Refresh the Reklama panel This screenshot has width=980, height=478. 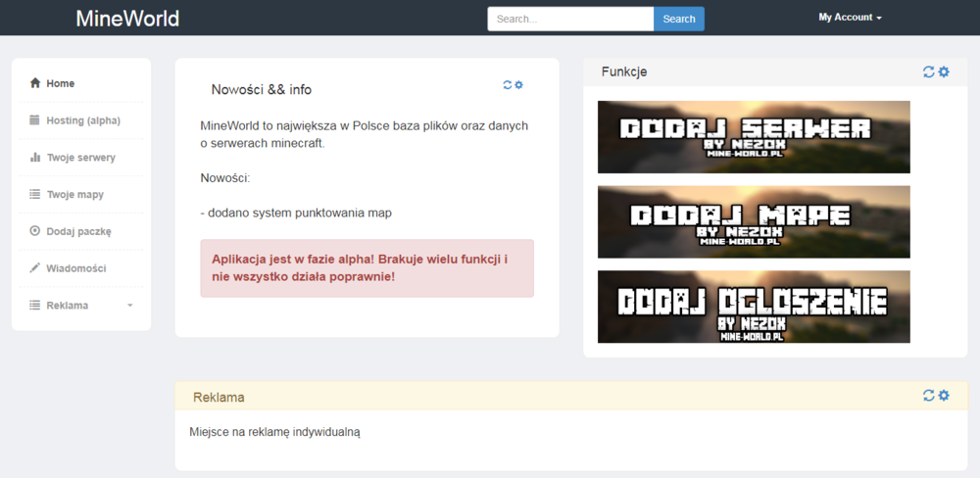[929, 395]
